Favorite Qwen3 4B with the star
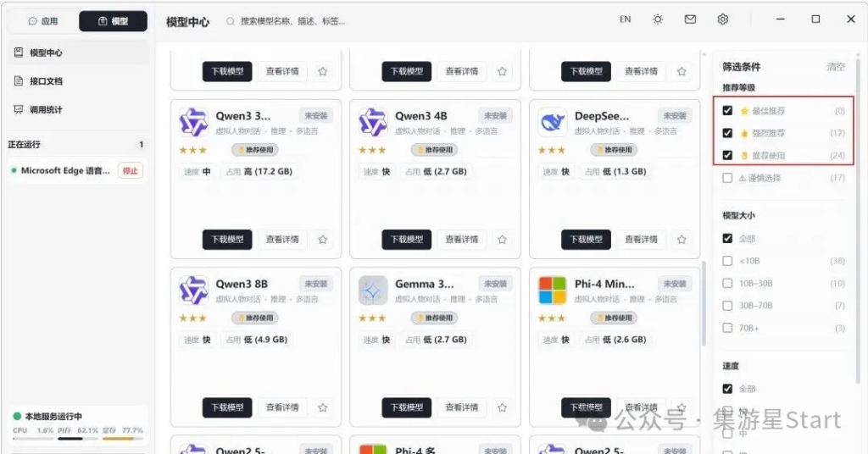Viewport: 868px width, 454px height. coord(502,240)
